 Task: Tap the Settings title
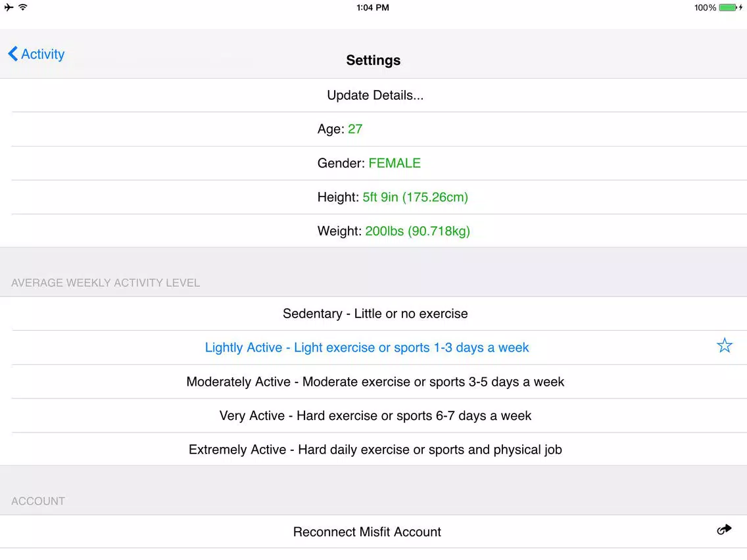pyautogui.click(x=373, y=60)
